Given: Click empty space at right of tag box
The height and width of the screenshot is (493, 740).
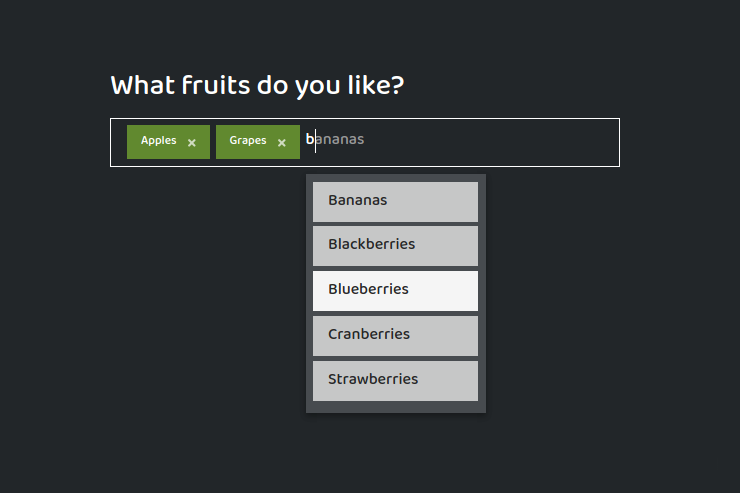Looking at the screenshot, I should tap(560, 142).
